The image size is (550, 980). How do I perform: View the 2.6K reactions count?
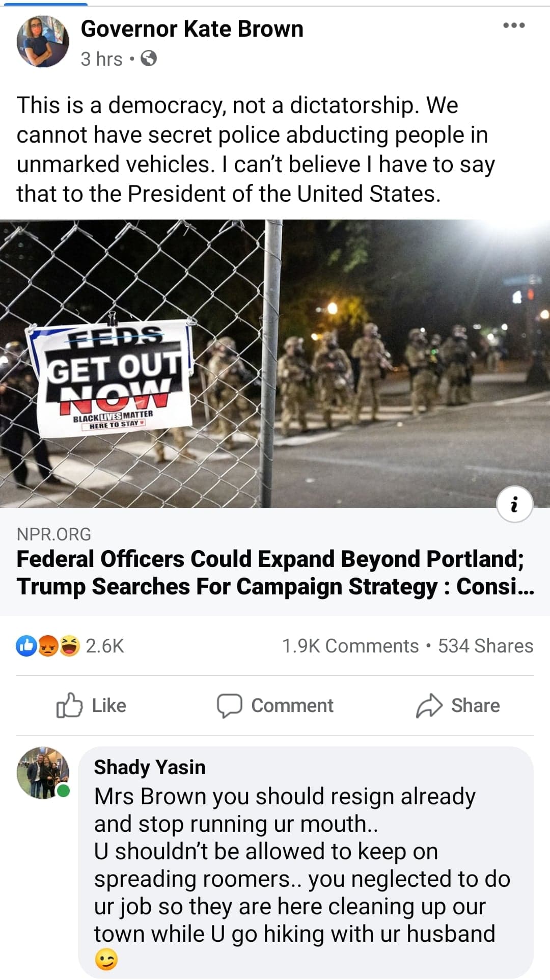click(x=105, y=646)
